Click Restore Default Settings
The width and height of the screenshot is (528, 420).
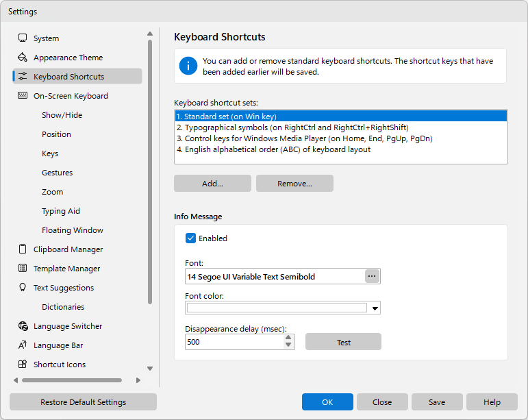pos(83,402)
